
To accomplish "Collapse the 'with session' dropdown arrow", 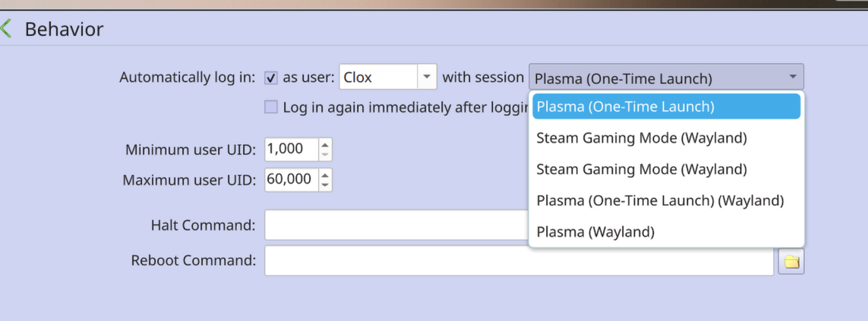I will pyautogui.click(x=792, y=77).
